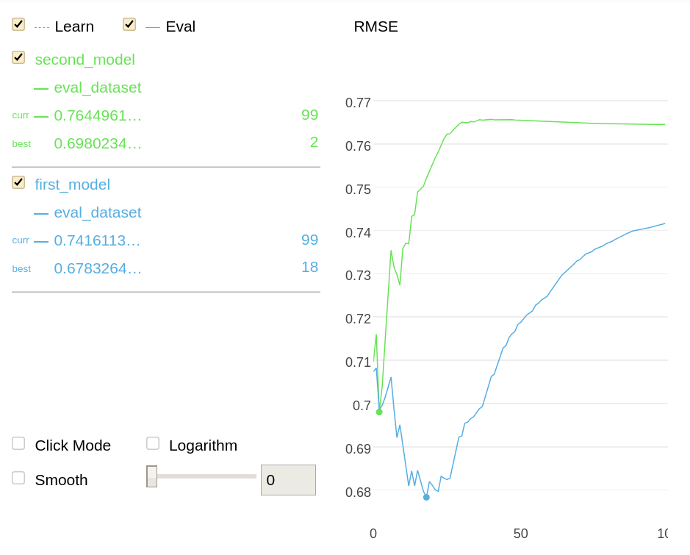Image resolution: width=690 pixels, height=555 pixels.
Task: Enable Click Mode checkbox
Action: (18, 444)
